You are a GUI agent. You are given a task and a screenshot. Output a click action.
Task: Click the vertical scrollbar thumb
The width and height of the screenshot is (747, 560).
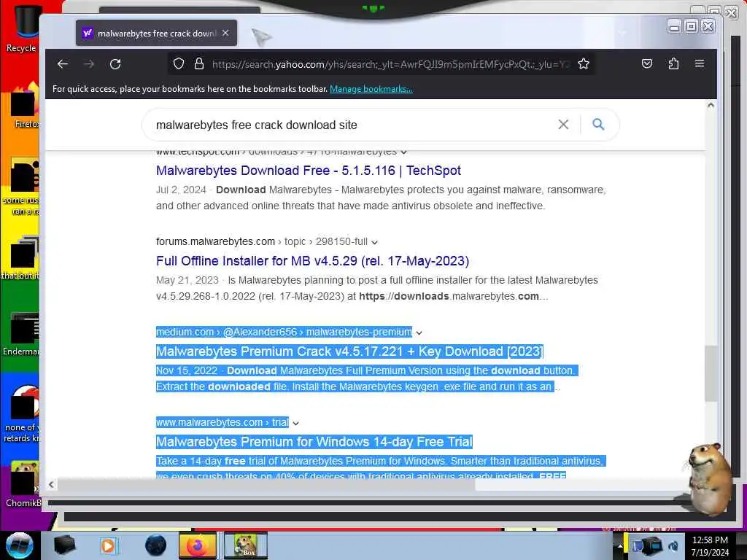[x=711, y=374]
